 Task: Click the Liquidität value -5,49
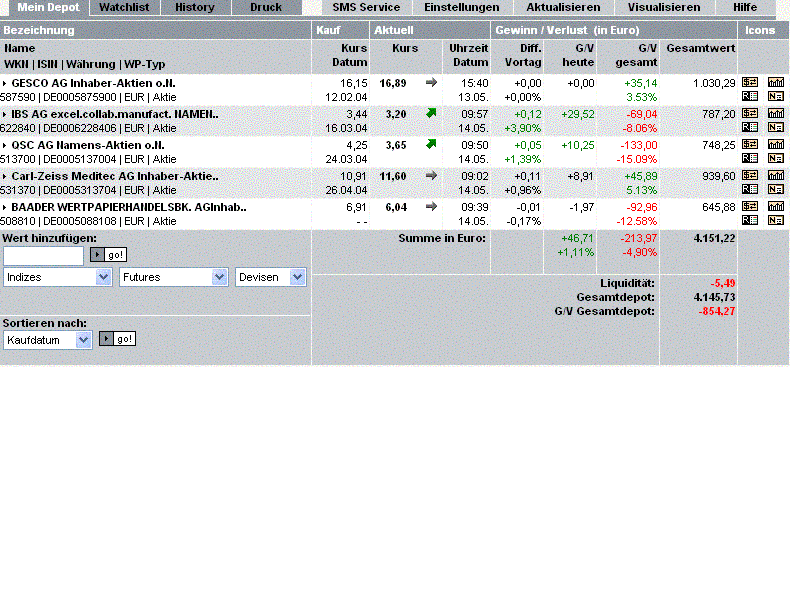tap(722, 283)
